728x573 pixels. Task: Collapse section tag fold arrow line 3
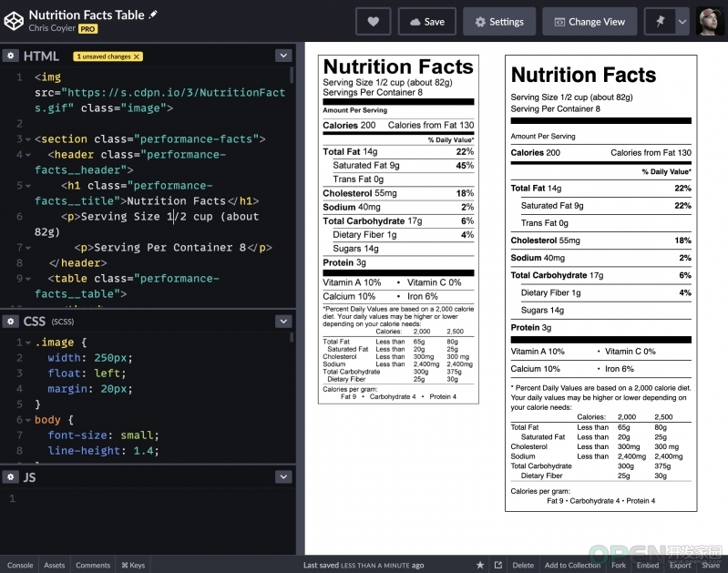pyautogui.click(x=28, y=139)
